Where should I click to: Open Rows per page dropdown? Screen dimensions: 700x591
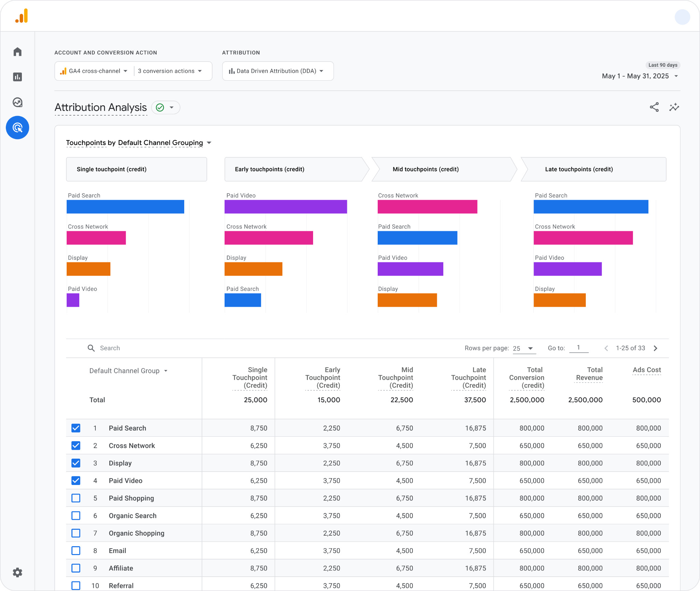click(524, 349)
